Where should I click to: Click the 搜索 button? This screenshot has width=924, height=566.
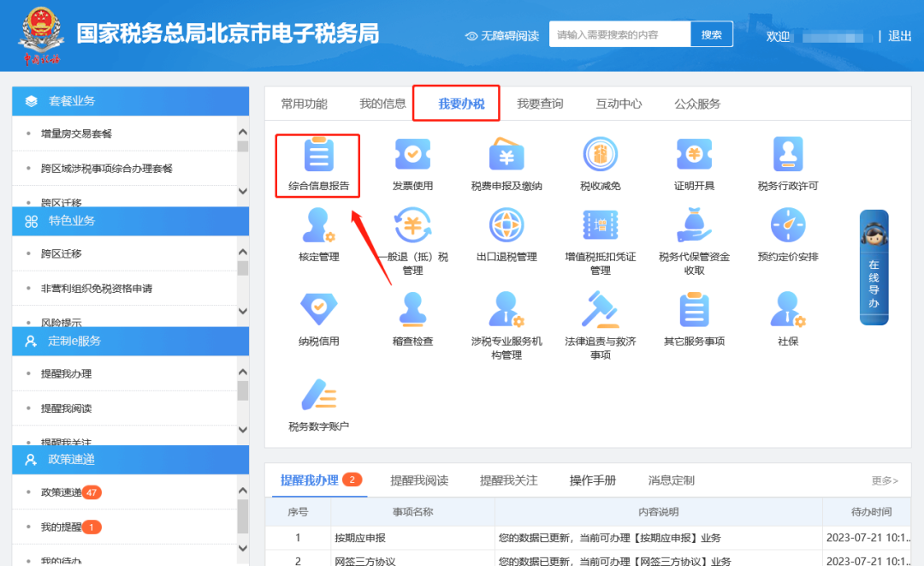[x=711, y=34]
